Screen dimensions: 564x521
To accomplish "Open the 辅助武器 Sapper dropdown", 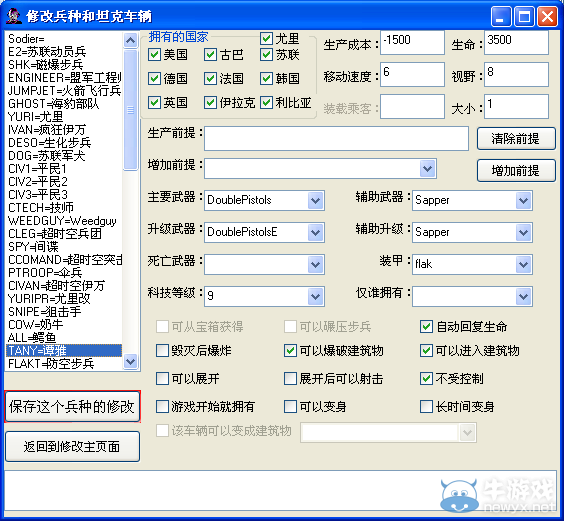I will [x=523, y=200].
